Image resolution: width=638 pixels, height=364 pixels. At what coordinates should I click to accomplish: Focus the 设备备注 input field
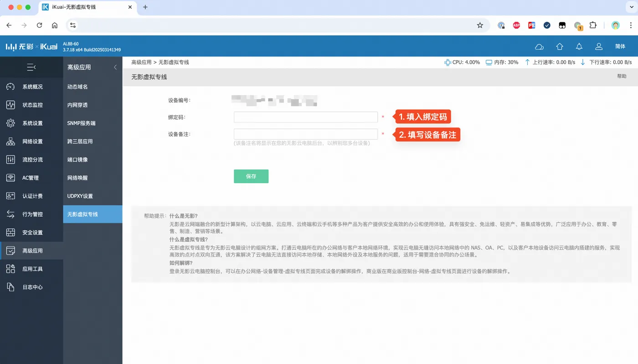click(306, 134)
